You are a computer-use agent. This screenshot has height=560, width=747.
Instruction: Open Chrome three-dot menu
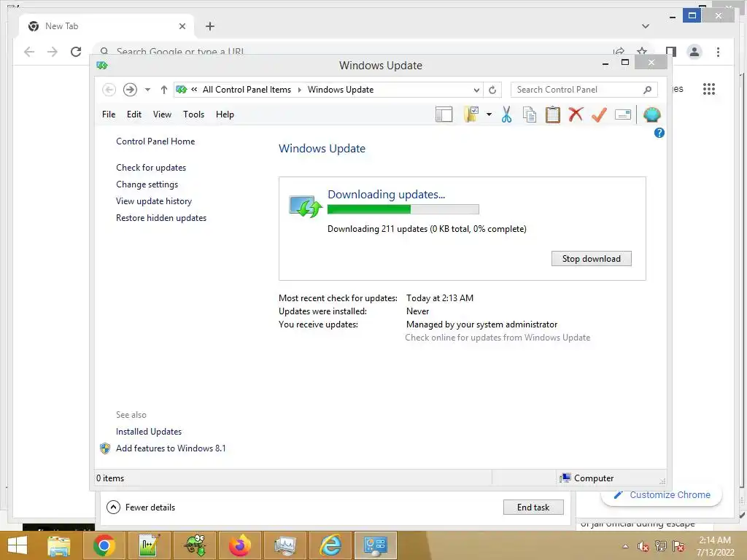click(718, 52)
